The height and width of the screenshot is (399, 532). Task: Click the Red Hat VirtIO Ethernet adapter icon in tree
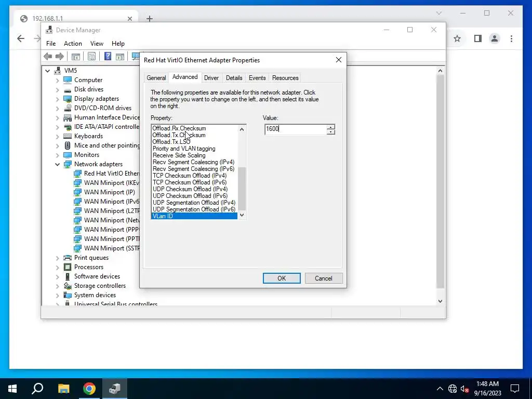[78, 174]
